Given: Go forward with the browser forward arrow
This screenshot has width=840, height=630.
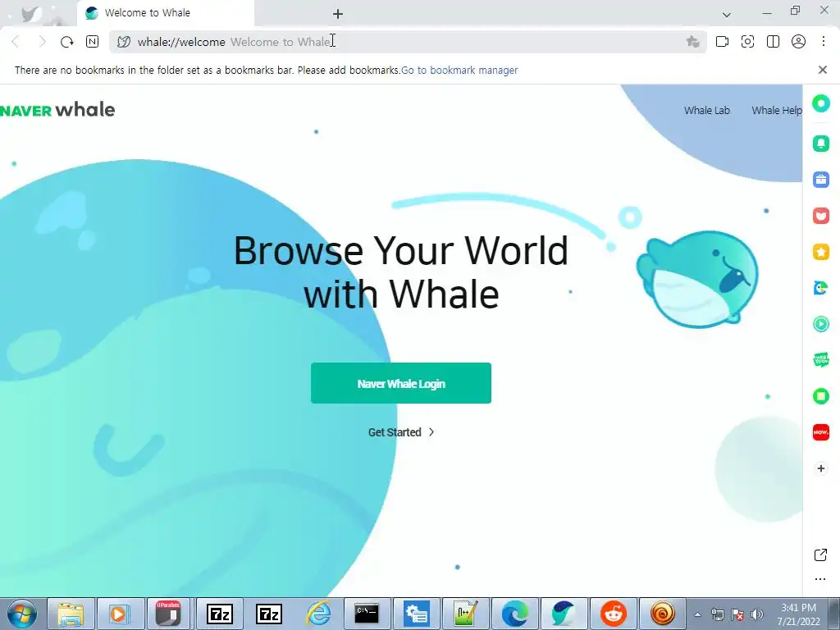Looking at the screenshot, I should pos(42,42).
